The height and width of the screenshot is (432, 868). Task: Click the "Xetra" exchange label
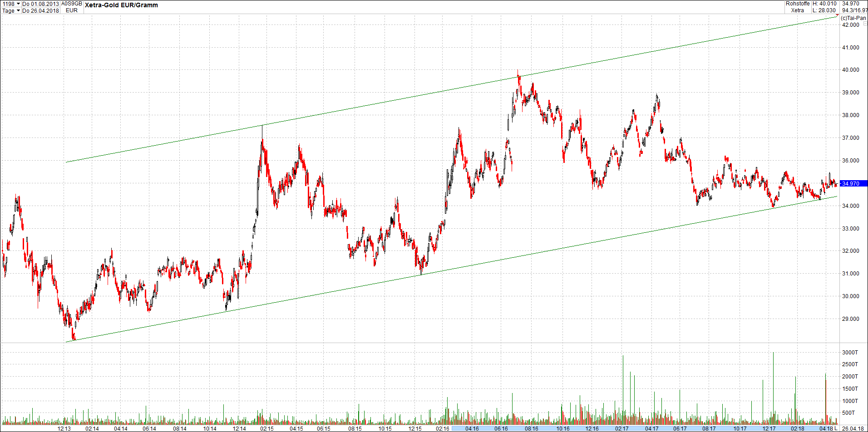pos(798,10)
